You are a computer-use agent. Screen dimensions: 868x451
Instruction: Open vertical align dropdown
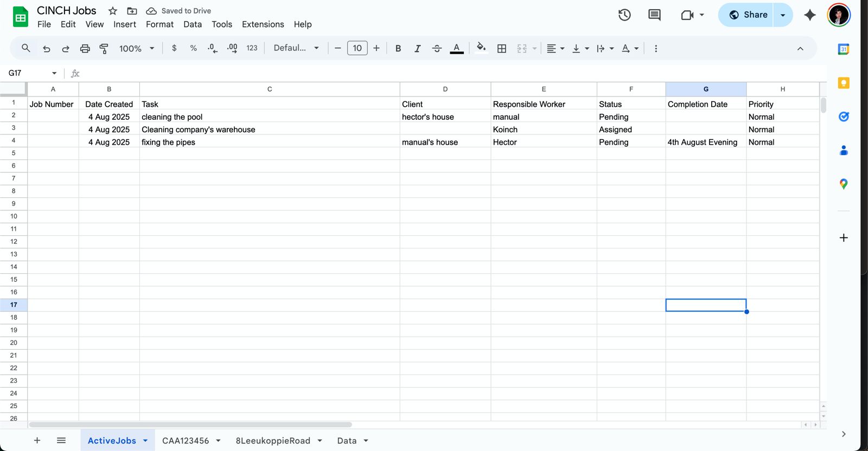point(580,48)
